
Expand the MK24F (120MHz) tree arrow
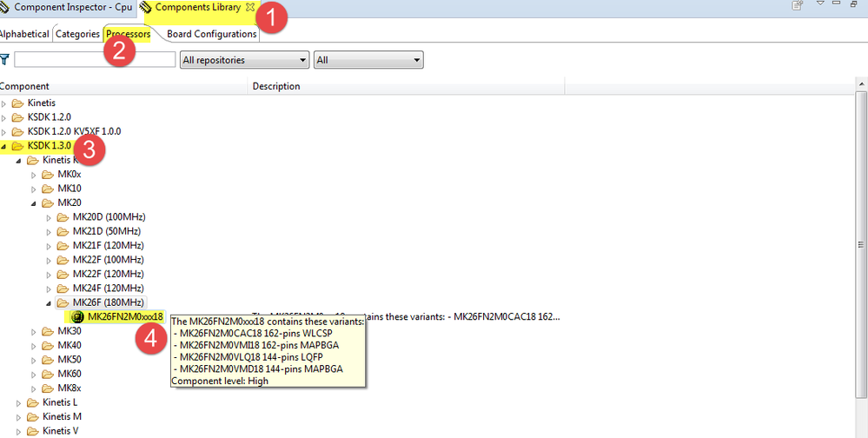(x=49, y=289)
